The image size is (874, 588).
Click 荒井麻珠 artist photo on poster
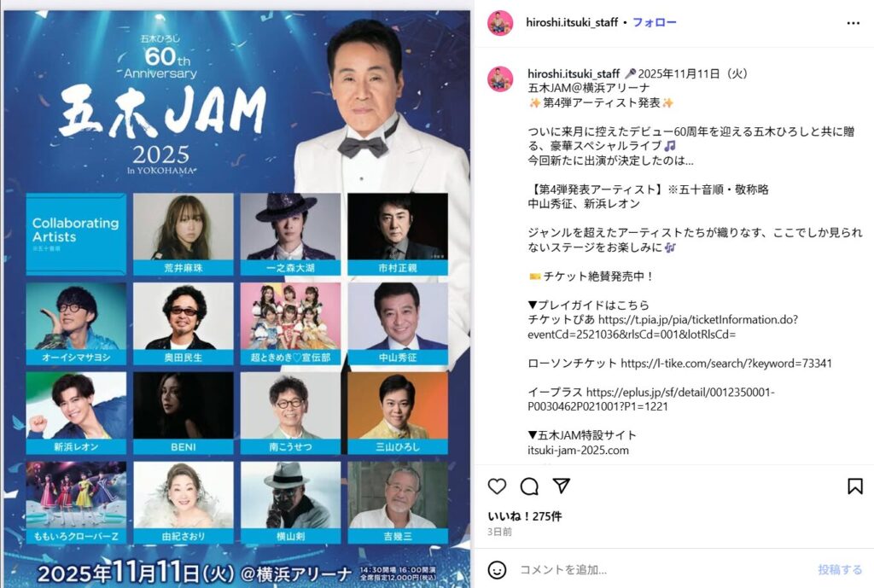(x=184, y=227)
